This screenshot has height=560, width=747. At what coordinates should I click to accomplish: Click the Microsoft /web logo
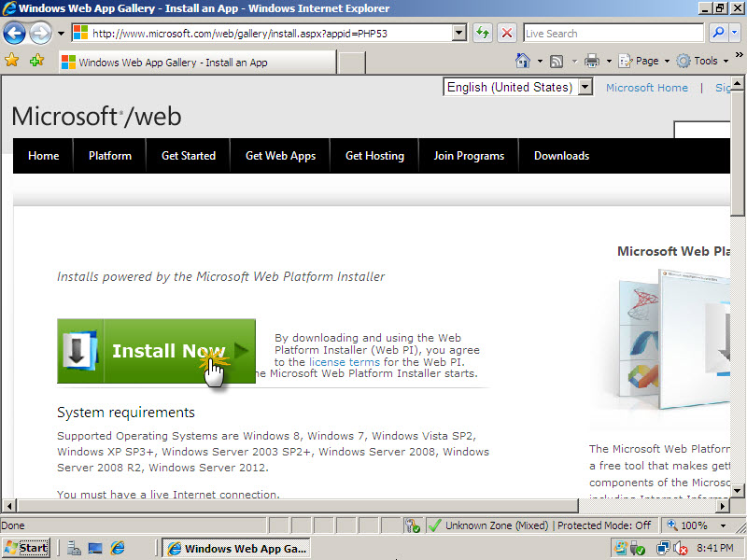coord(96,116)
